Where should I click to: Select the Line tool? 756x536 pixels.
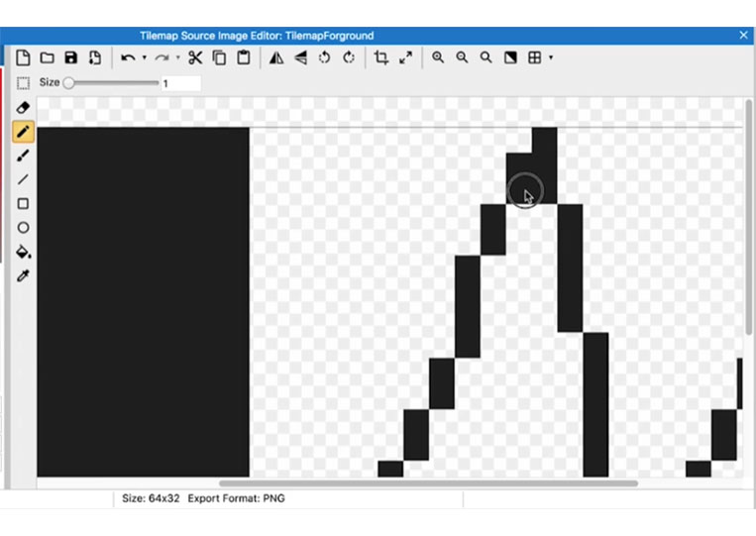[x=23, y=179]
